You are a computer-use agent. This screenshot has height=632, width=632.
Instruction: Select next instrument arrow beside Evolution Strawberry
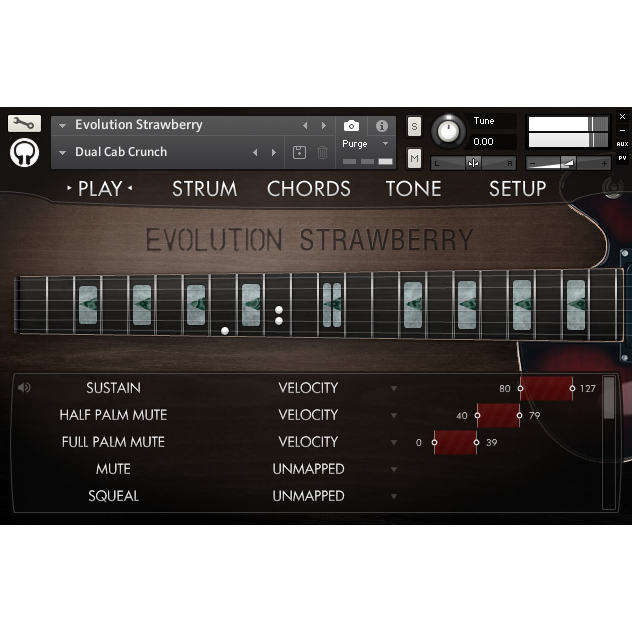click(324, 126)
